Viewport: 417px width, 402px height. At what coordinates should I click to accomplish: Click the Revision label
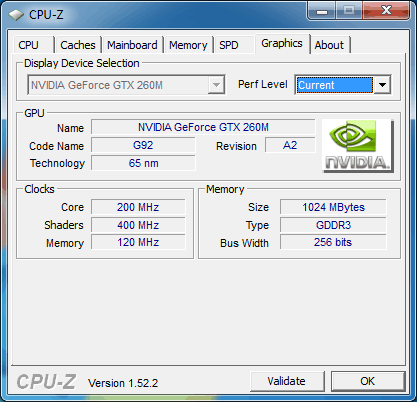[236, 146]
